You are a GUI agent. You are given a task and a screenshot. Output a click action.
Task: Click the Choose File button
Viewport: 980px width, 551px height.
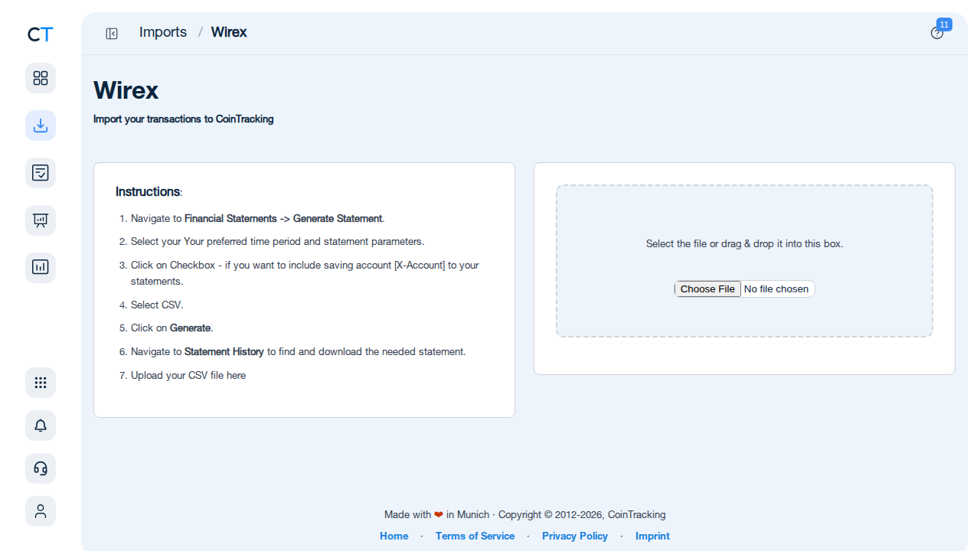[x=707, y=289]
